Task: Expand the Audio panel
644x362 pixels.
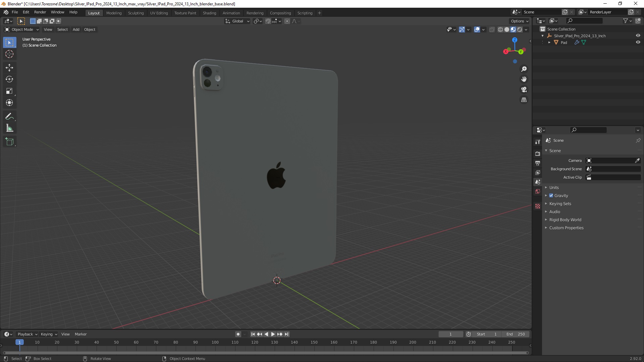Action: (554, 212)
